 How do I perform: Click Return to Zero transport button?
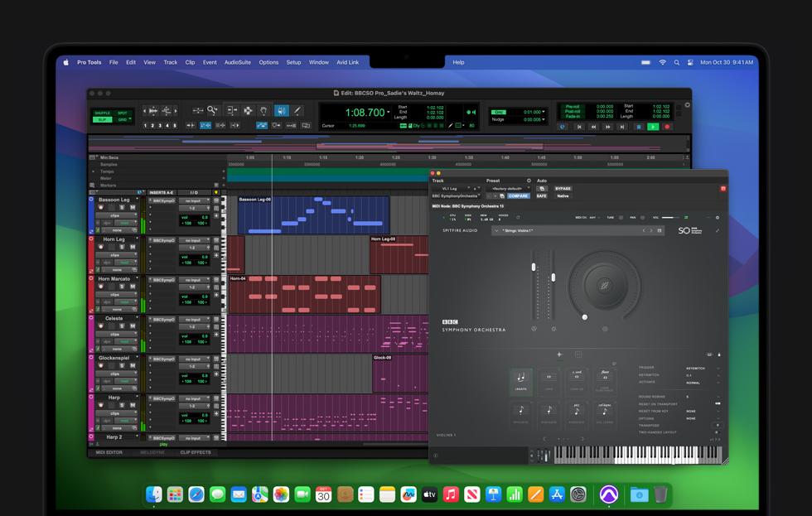click(x=579, y=127)
